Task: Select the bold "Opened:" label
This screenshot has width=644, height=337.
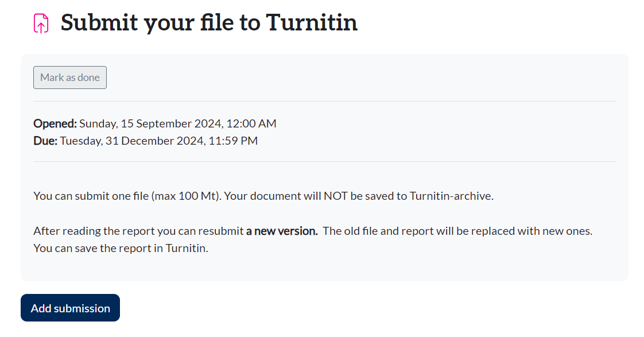Action: point(55,123)
